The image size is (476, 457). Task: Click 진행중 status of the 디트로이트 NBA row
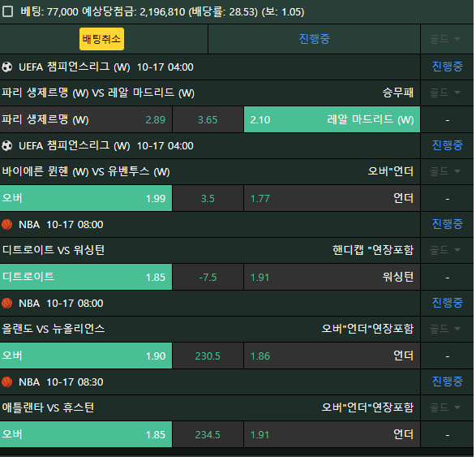click(x=447, y=224)
